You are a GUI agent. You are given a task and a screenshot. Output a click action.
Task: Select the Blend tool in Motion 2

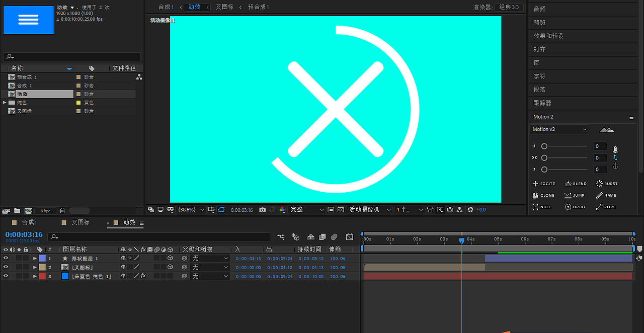(x=576, y=183)
